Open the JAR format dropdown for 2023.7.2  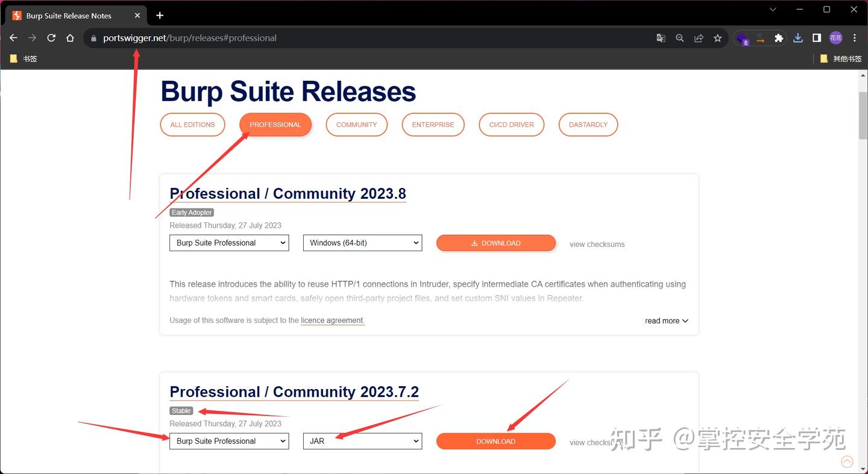click(362, 441)
